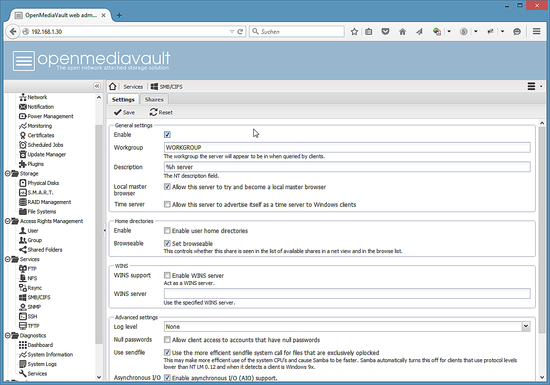Image resolution: width=550 pixels, height=385 pixels.
Task: Open NFS service settings
Action: tap(28, 278)
